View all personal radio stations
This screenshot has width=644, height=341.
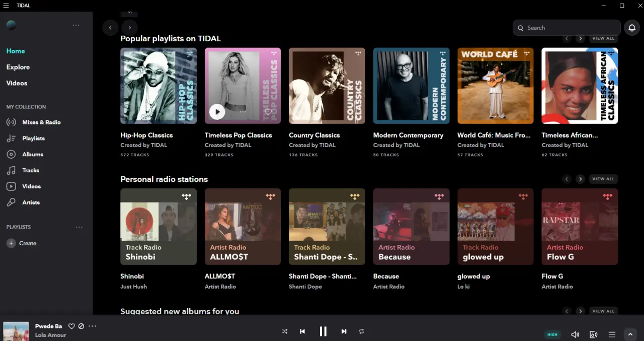(603, 179)
